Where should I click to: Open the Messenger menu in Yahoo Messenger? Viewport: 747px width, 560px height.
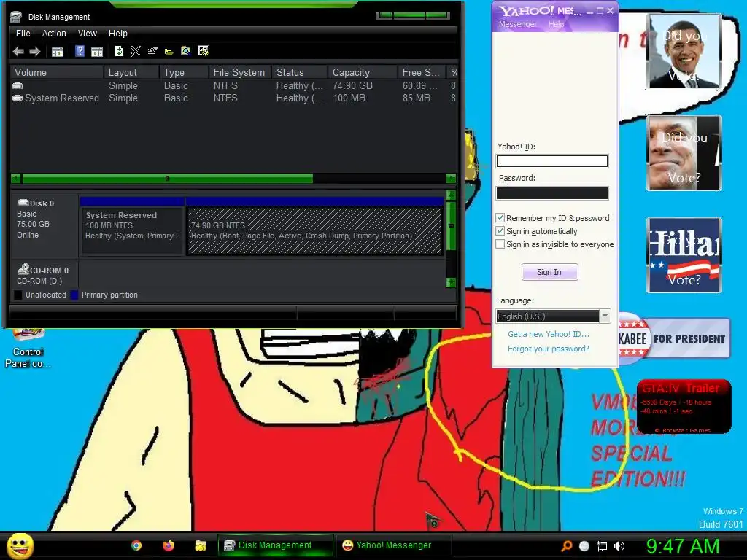(x=518, y=24)
